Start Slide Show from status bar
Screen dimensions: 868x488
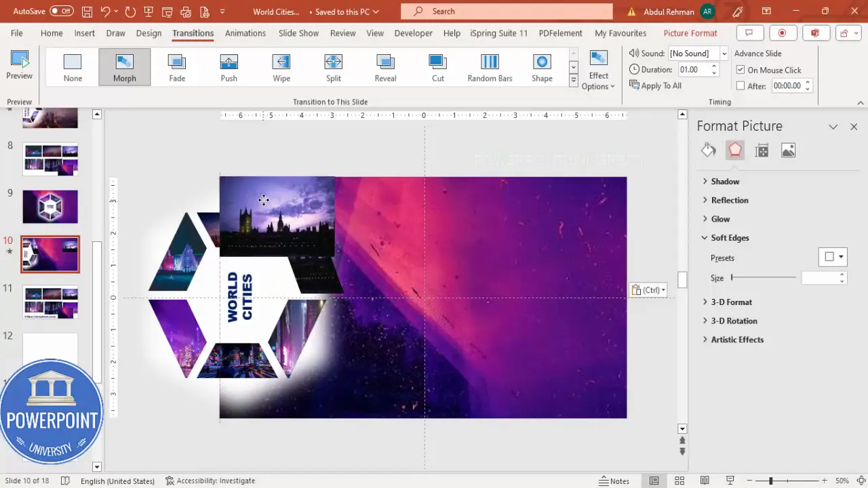(x=730, y=481)
